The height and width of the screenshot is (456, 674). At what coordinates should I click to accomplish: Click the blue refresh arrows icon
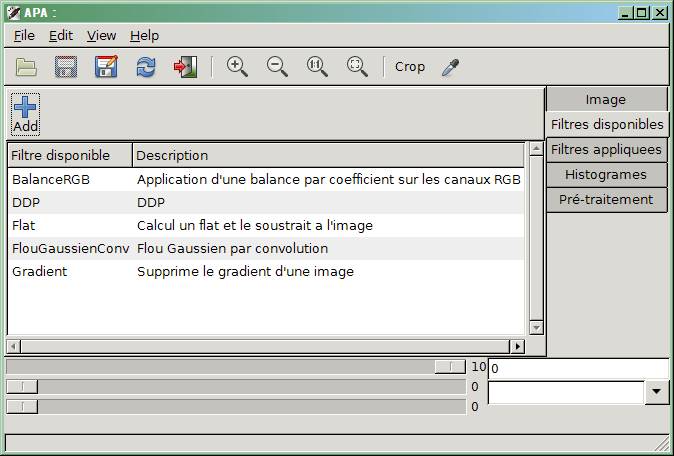pyautogui.click(x=146, y=67)
